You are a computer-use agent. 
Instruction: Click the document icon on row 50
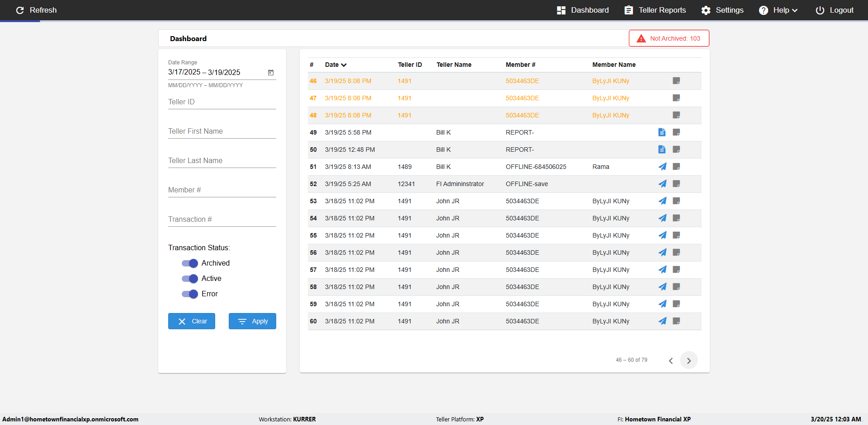(x=662, y=149)
